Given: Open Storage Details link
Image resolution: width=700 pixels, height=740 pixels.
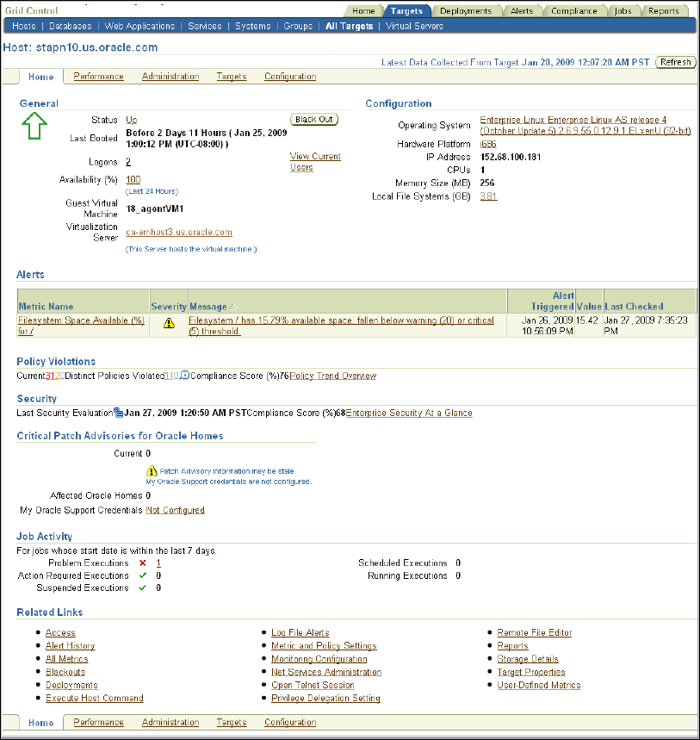Looking at the screenshot, I should (527, 659).
